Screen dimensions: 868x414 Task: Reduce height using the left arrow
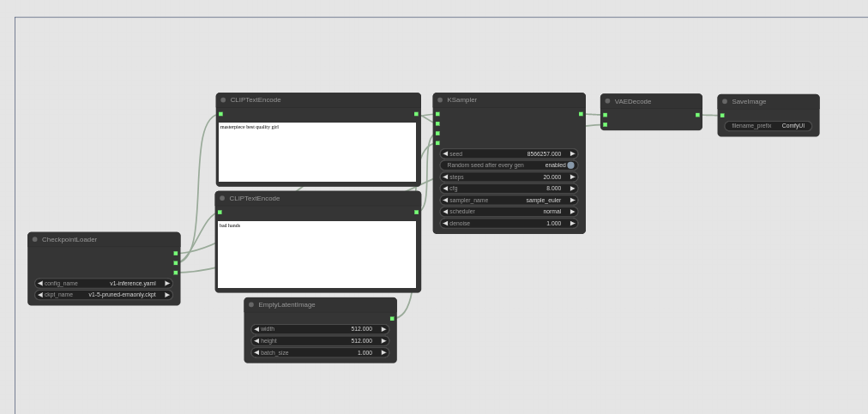pyautogui.click(x=256, y=341)
